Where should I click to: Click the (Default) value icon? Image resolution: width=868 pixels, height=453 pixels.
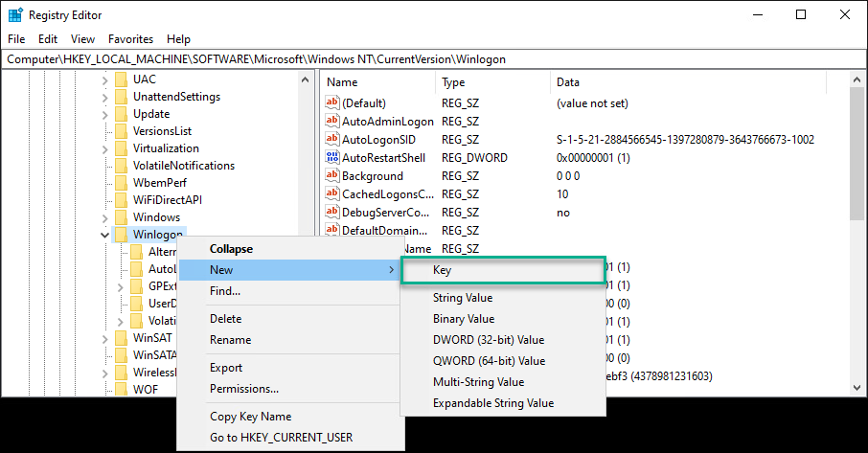coord(332,102)
